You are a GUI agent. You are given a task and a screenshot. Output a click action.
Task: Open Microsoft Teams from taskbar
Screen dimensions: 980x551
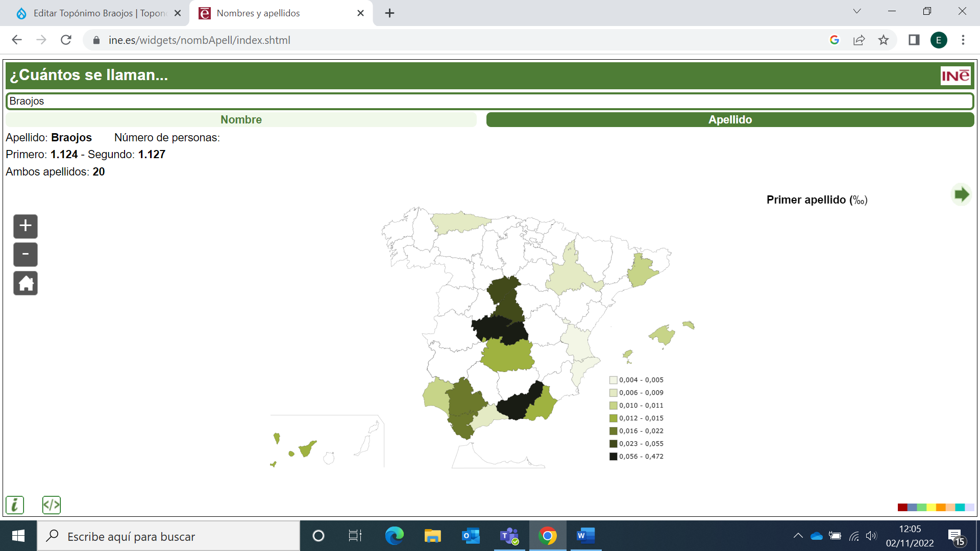point(509,536)
